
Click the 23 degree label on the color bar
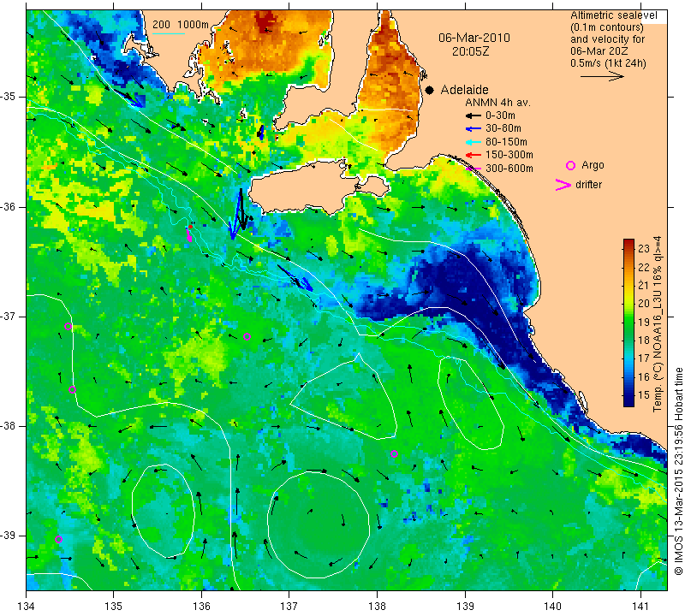(644, 249)
